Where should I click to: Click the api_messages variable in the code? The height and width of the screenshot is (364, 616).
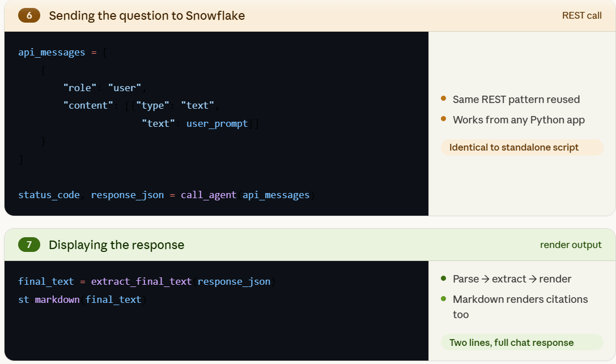coord(51,52)
